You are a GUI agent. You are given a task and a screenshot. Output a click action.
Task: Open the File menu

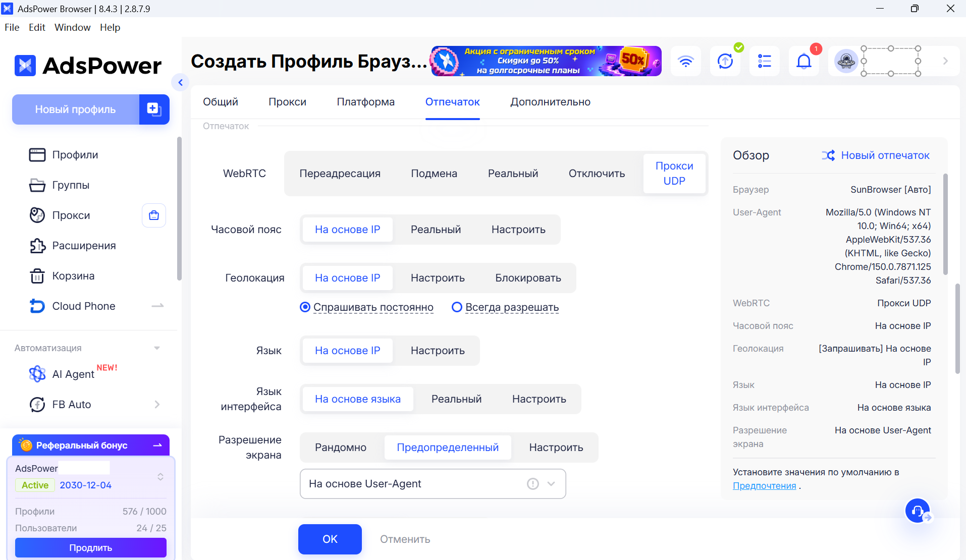click(12, 27)
